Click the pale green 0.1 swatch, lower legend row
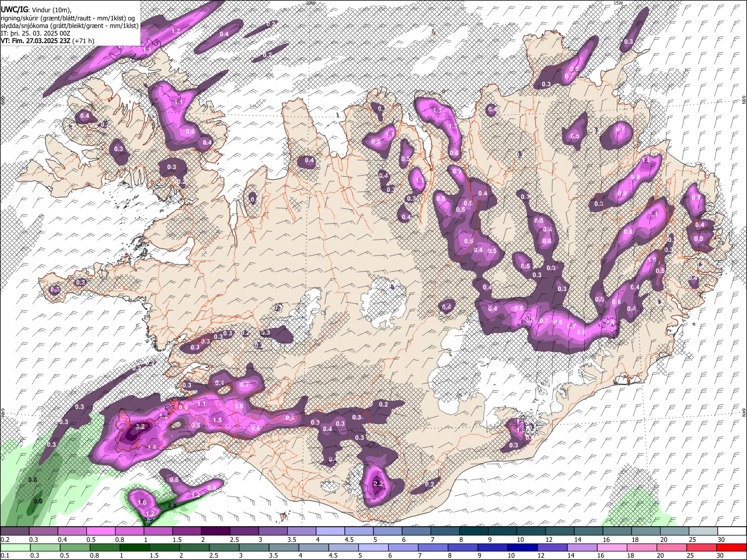 coord(15,547)
